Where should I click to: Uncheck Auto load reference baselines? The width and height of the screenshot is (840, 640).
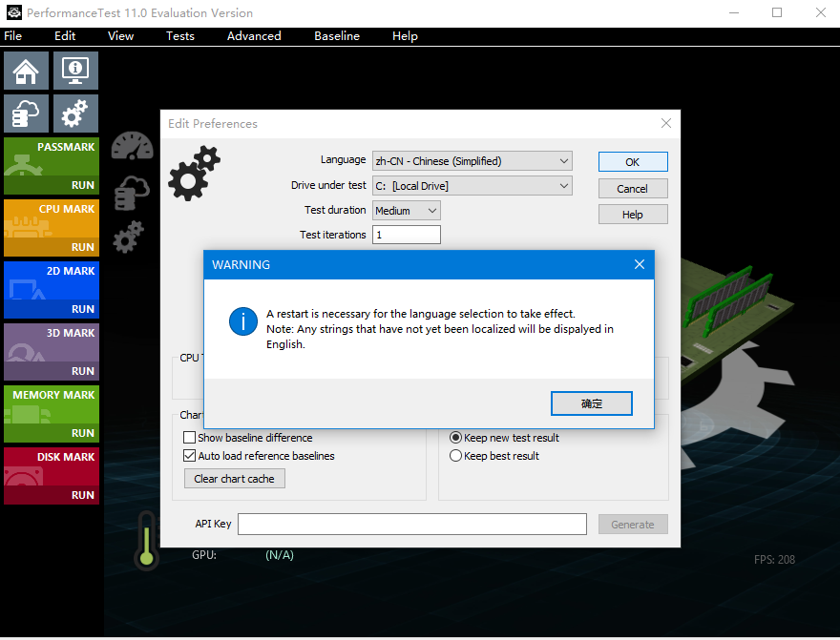tap(189, 456)
